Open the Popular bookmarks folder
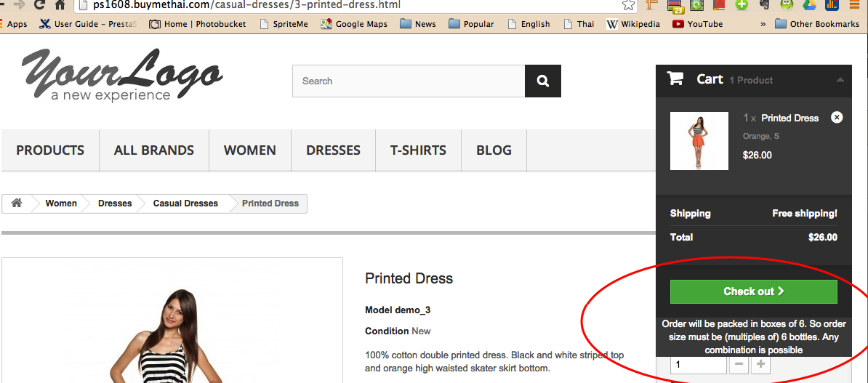 471,24
